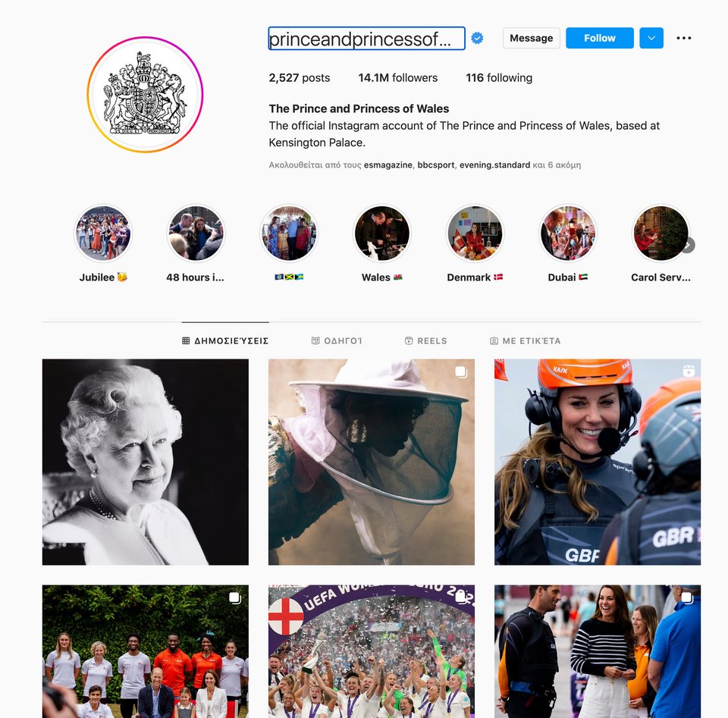Open the Denmark story highlight

pyautogui.click(x=475, y=234)
